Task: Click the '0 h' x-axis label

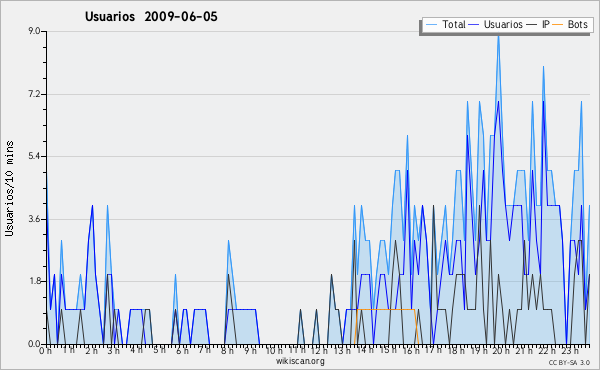Action: point(46,351)
